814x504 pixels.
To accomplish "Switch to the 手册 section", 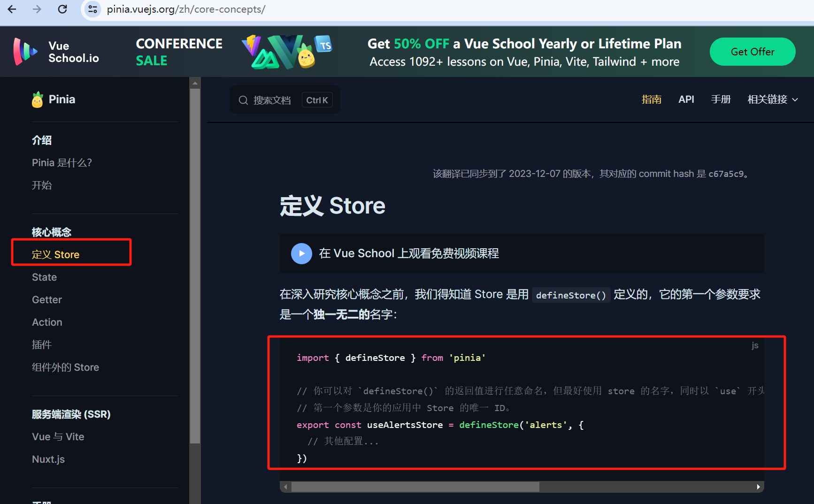I will pyautogui.click(x=721, y=99).
